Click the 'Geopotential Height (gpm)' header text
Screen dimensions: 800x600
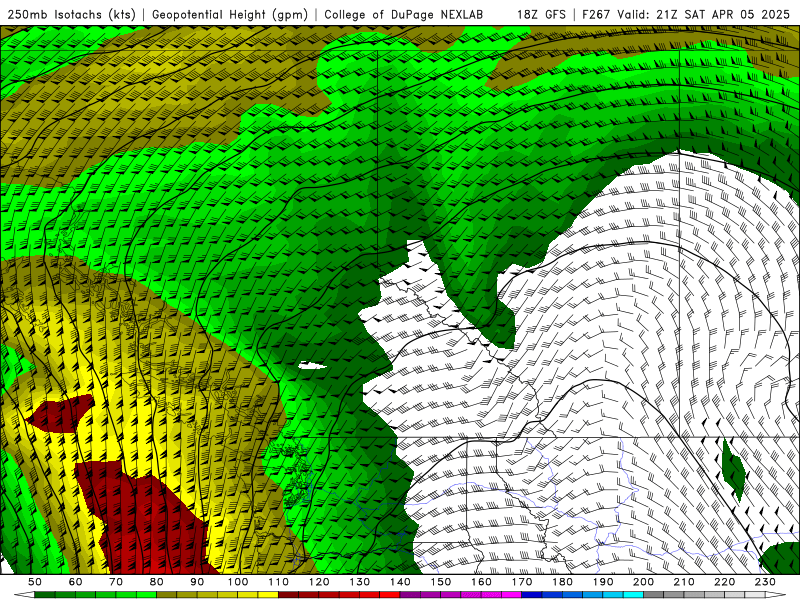(x=230, y=14)
